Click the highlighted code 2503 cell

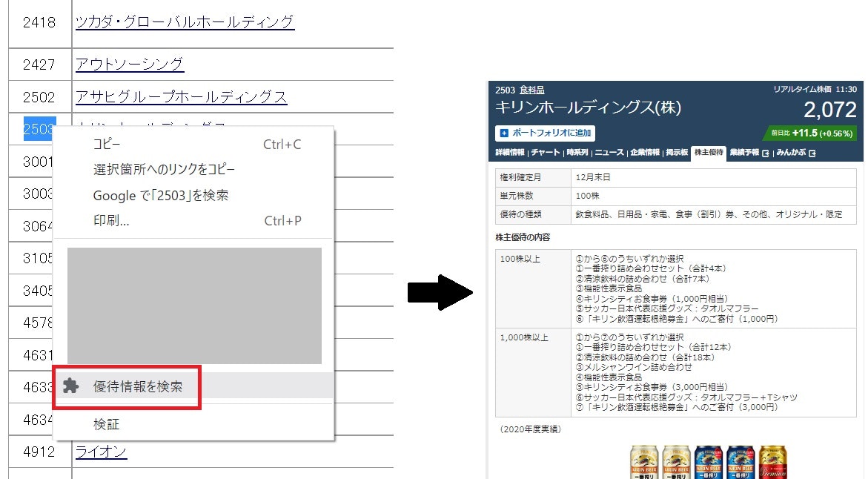click(39, 128)
